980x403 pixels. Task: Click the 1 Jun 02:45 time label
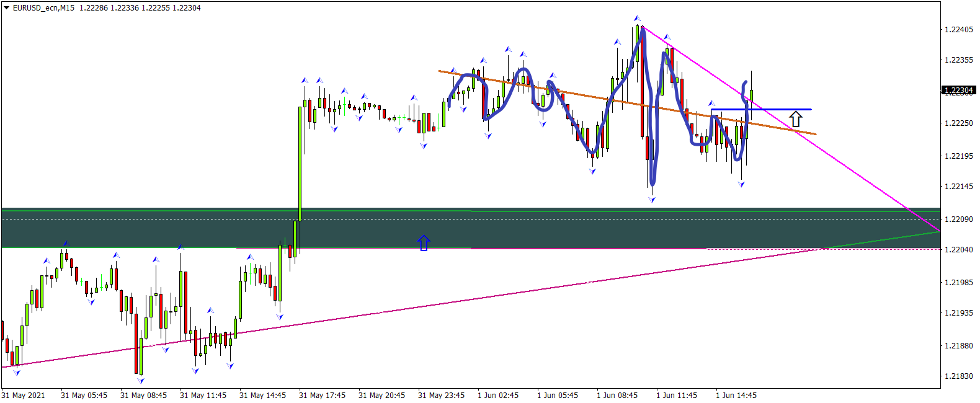coord(498,395)
